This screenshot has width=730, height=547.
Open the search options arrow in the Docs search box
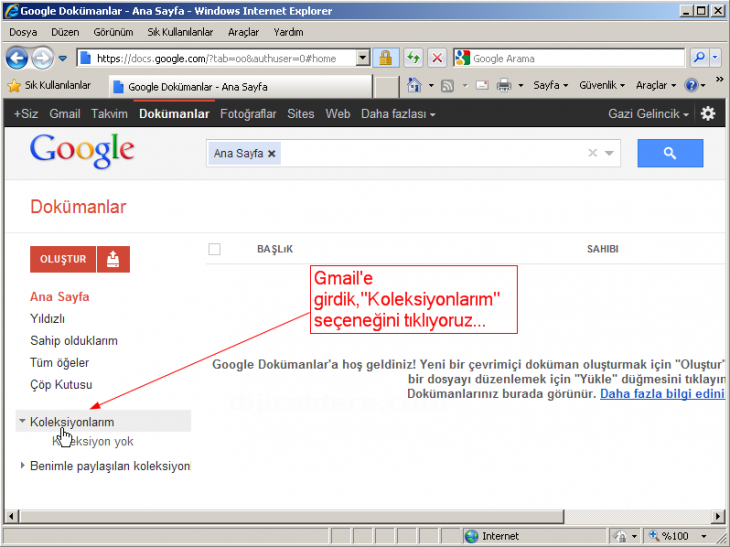click(609, 153)
